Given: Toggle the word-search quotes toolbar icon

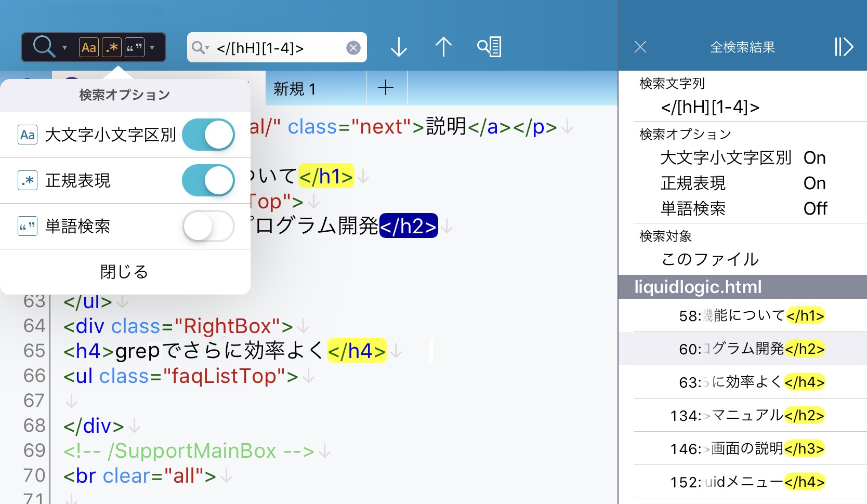Looking at the screenshot, I should (134, 48).
